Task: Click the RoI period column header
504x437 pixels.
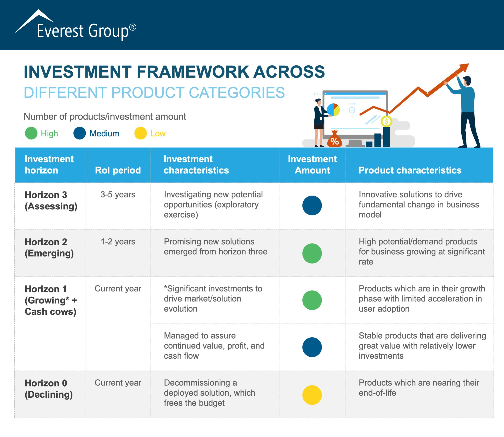Action: click(118, 170)
